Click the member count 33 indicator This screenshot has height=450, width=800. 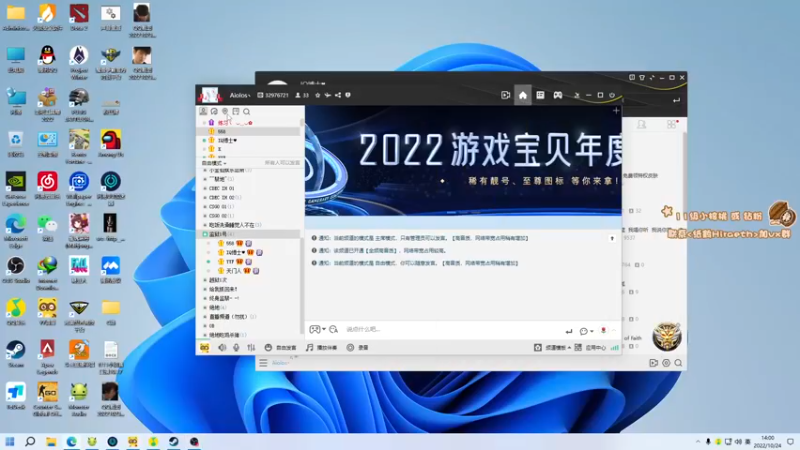pos(303,95)
